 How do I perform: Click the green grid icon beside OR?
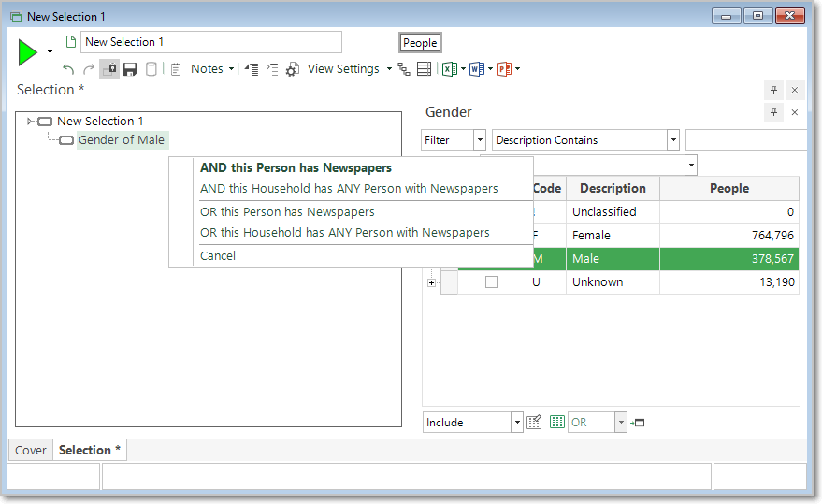[x=556, y=422]
